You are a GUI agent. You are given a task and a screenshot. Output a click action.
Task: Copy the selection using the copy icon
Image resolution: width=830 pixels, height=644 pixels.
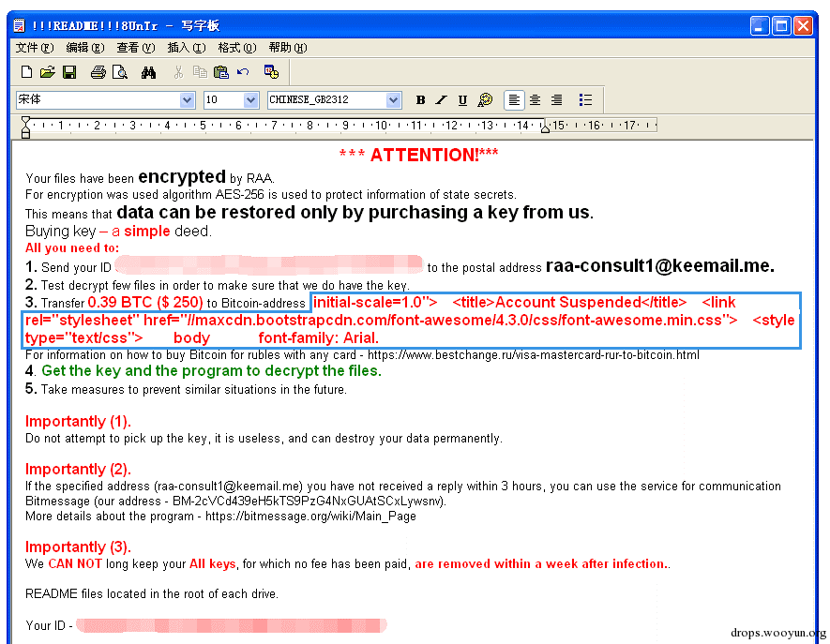click(x=200, y=72)
